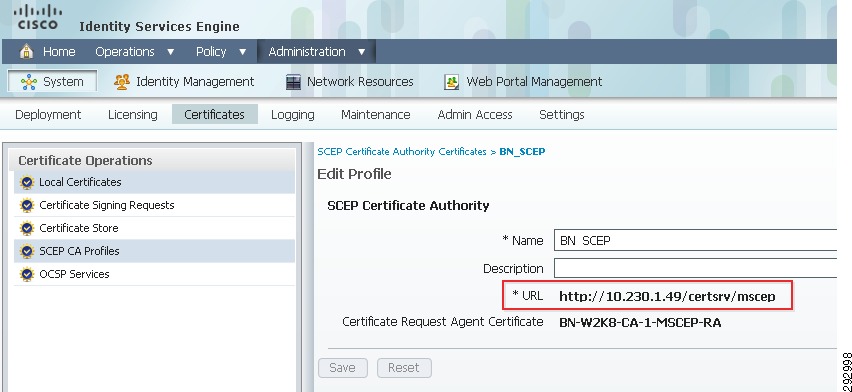This screenshot has height=392, width=852.
Task: Click the Home house icon
Action: pos(26,52)
